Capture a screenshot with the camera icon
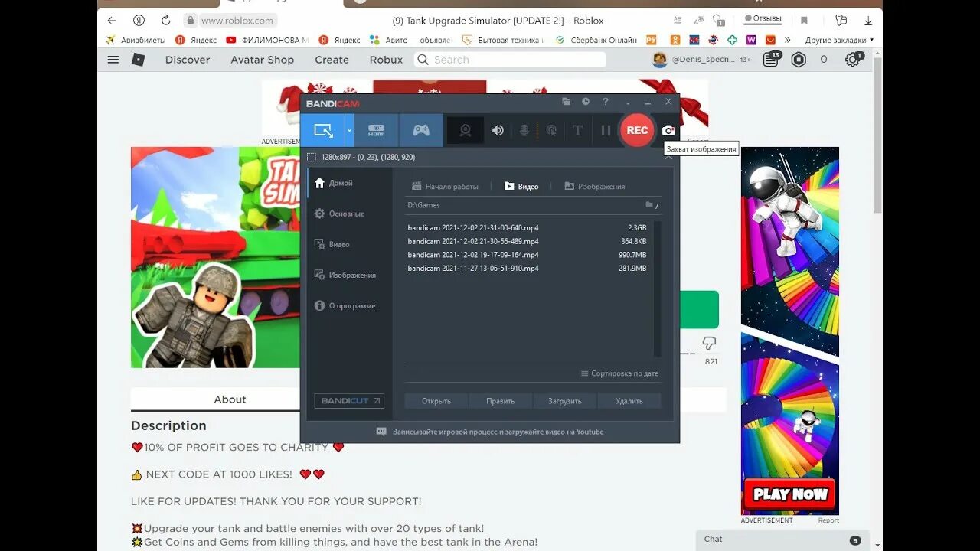The width and height of the screenshot is (980, 551). 668,130
